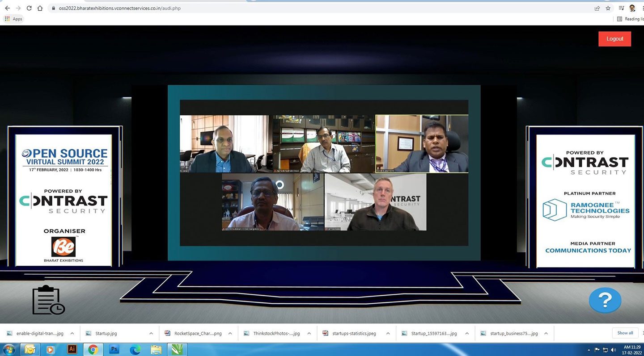
Task: Launch Adobe Photoshop from the taskbar
Action: click(114, 349)
